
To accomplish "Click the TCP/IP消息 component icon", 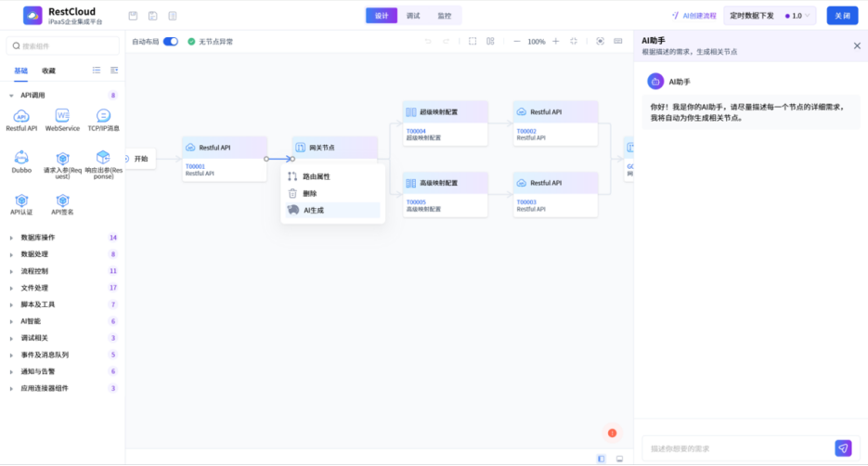I will pyautogui.click(x=103, y=115).
